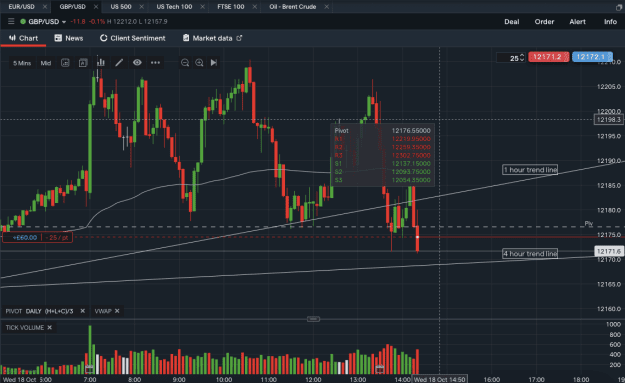The width and height of the screenshot is (625, 383).
Task: Click the Pivot value 12176.55000 row
Action: pyautogui.click(x=382, y=131)
